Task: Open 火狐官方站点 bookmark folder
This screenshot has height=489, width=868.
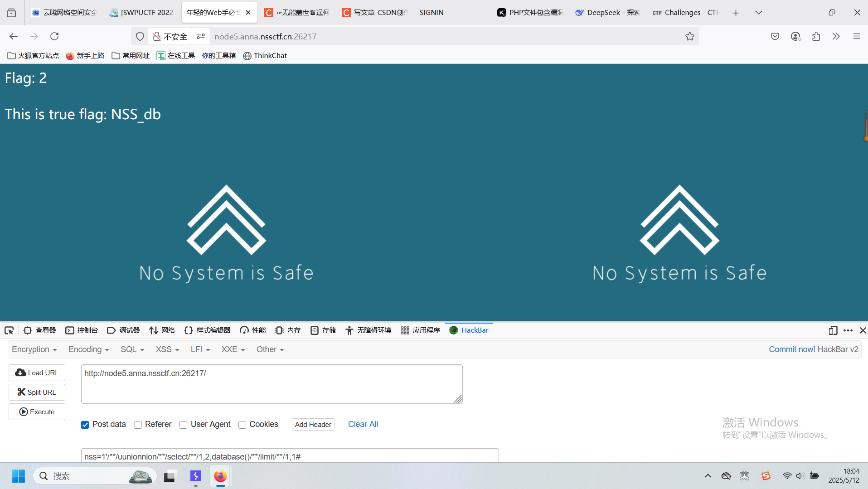Action: [x=33, y=55]
